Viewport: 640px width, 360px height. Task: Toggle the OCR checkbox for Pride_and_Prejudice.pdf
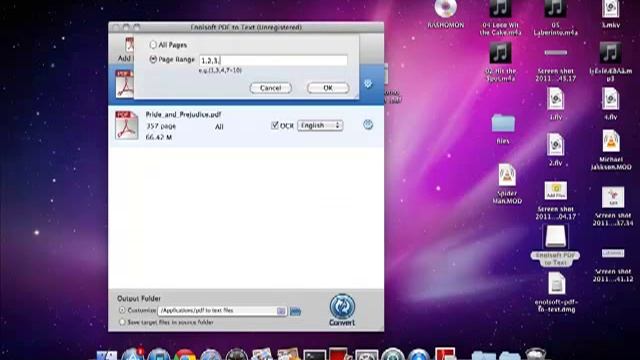(x=275, y=125)
